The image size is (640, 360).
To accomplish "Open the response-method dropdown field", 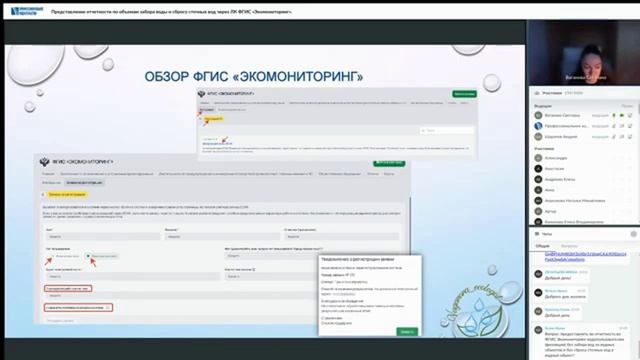I will coord(271,256).
